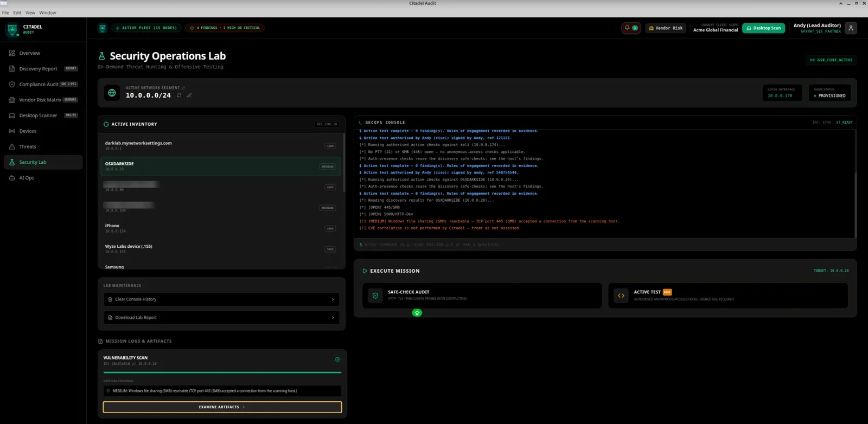Image resolution: width=868 pixels, height=424 pixels.
Task: Click the trash icon for Clear Console History
Action: click(110, 299)
